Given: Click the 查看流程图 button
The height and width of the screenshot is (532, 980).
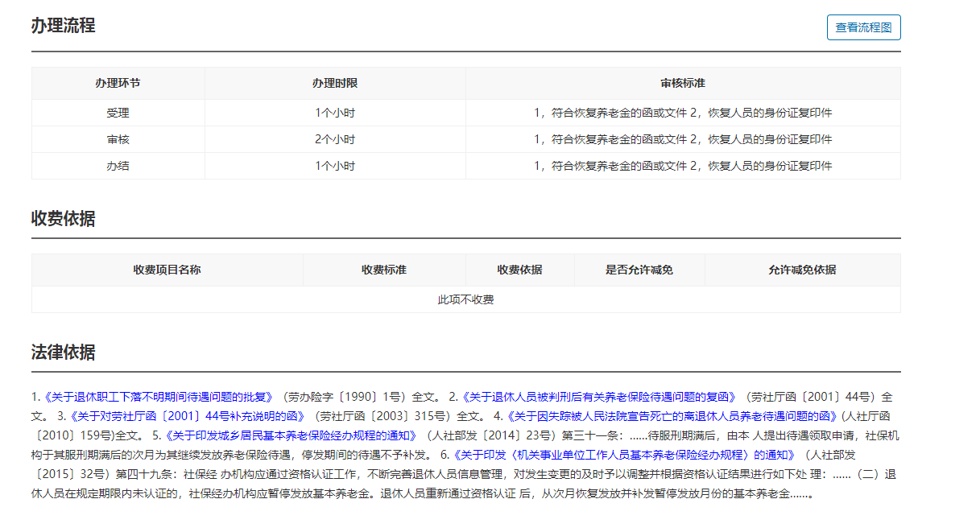Looking at the screenshot, I should (x=863, y=27).
